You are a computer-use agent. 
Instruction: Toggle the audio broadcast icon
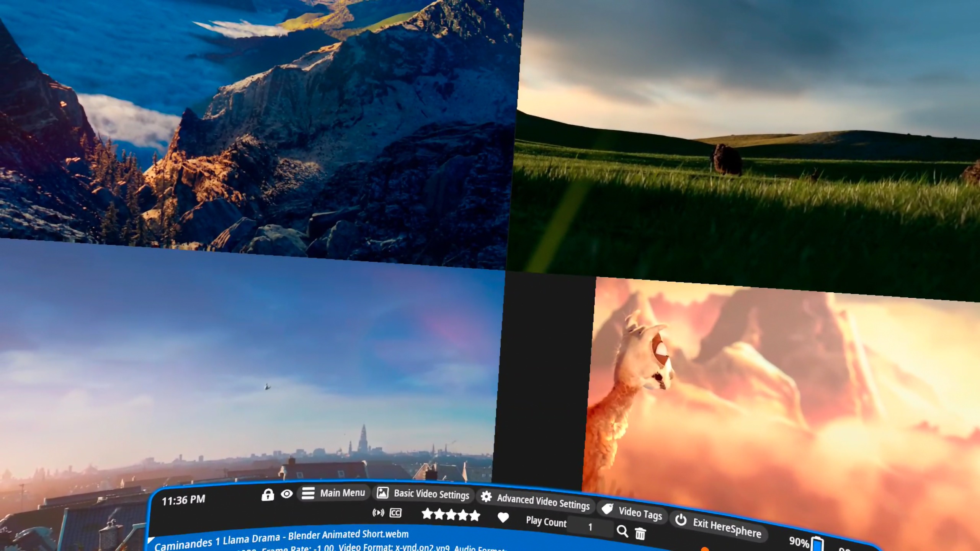(378, 513)
